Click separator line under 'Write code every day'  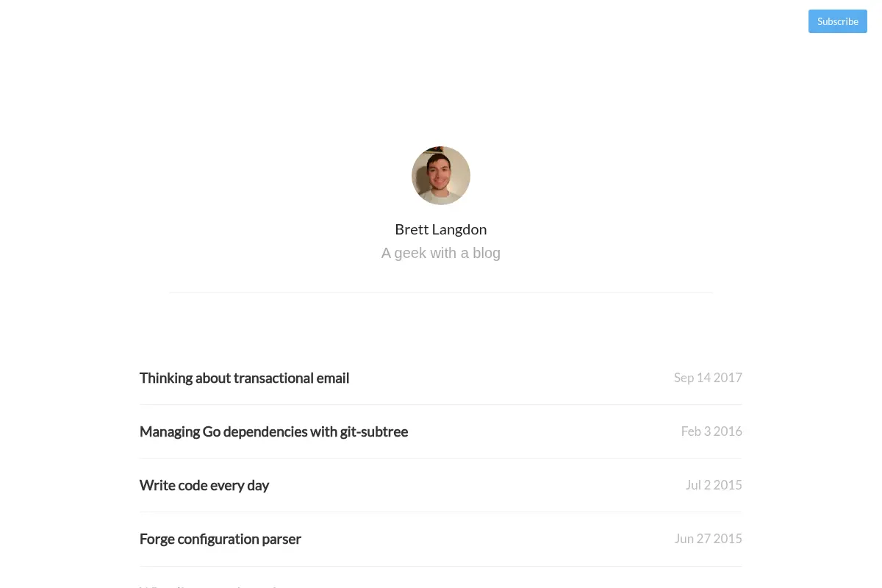click(x=441, y=512)
